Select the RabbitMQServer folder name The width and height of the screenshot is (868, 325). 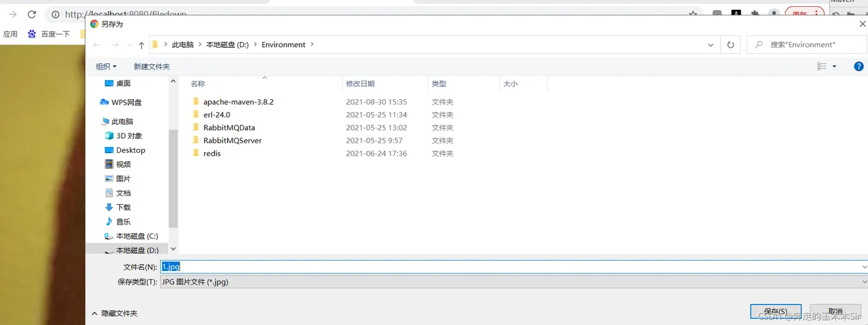pos(232,141)
